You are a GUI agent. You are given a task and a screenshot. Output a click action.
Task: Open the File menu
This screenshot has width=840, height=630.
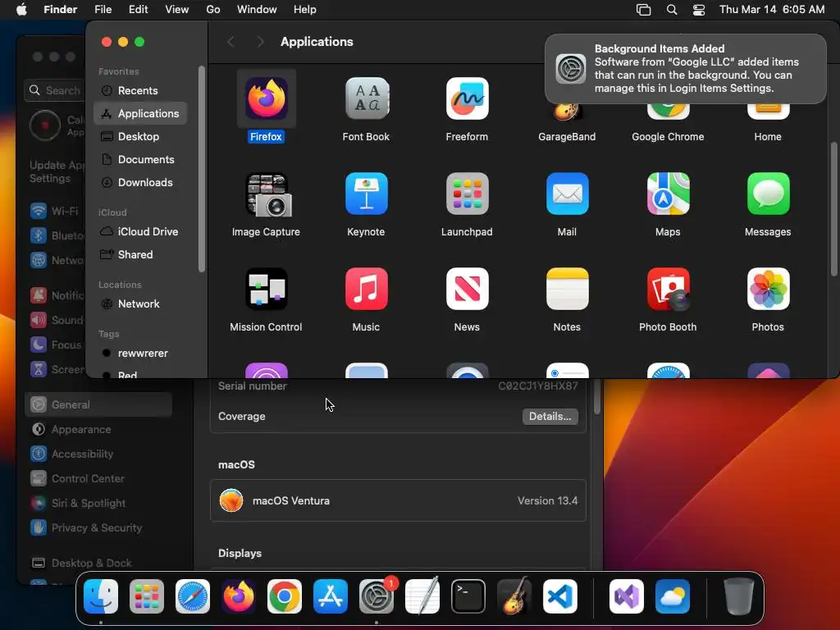[103, 10]
